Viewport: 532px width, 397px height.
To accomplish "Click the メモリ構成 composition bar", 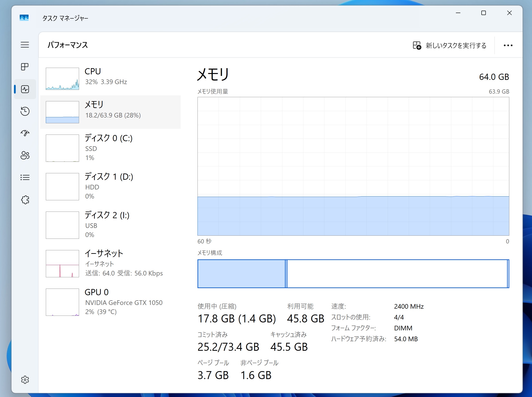I will pyautogui.click(x=353, y=274).
